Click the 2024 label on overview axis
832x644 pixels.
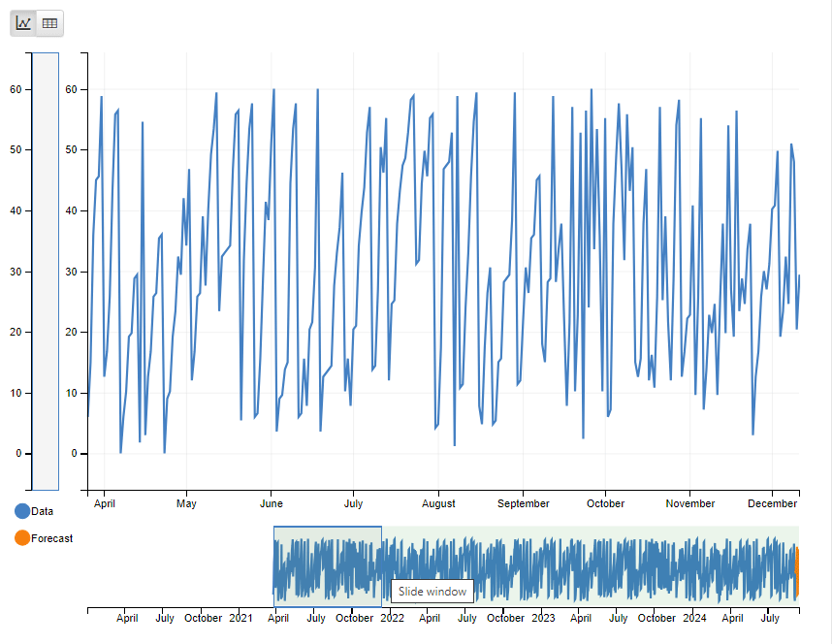coord(694,618)
